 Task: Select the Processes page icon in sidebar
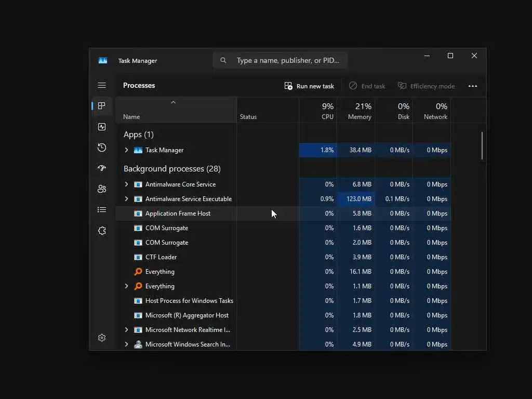pyautogui.click(x=101, y=106)
